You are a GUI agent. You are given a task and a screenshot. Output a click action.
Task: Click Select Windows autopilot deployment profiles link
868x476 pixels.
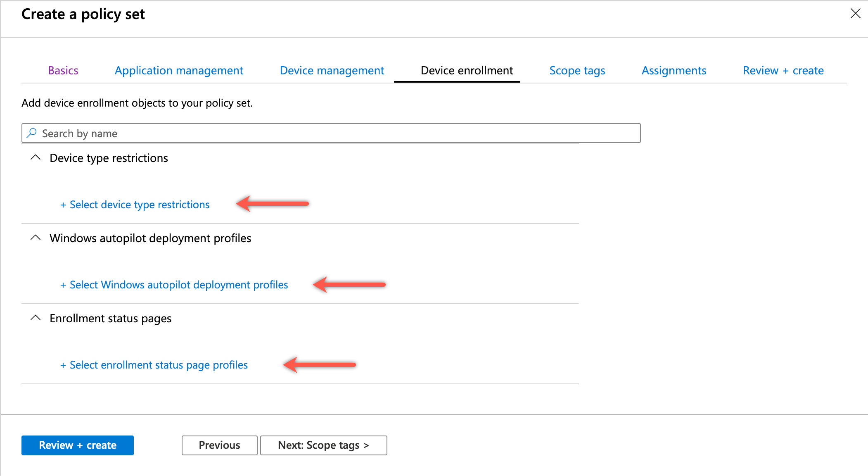[174, 284]
